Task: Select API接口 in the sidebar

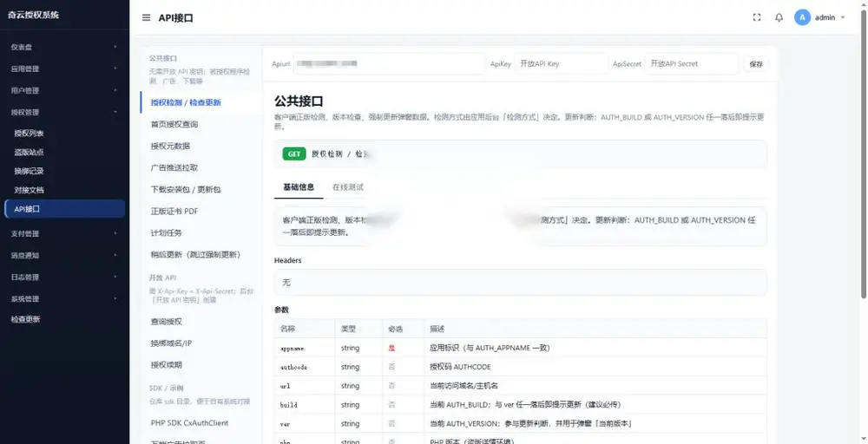Action: pos(65,209)
